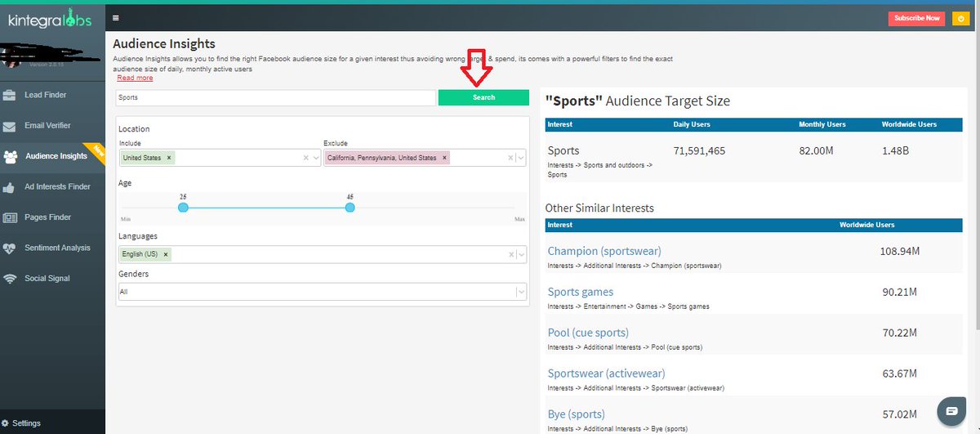Image resolution: width=980 pixels, height=434 pixels.
Task: Click inside the Languages field
Action: pos(322,254)
